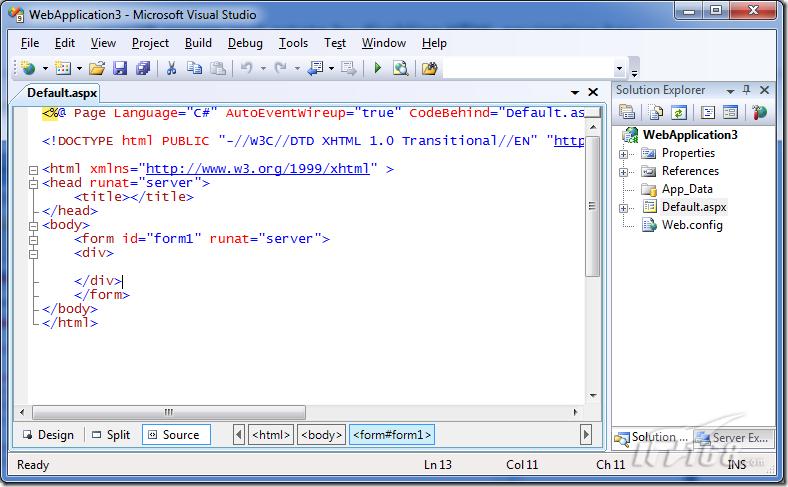Image resolution: width=788 pixels, height=487 pixels.
Task: Save the current file with floppy icon
Action: point(120,68)
